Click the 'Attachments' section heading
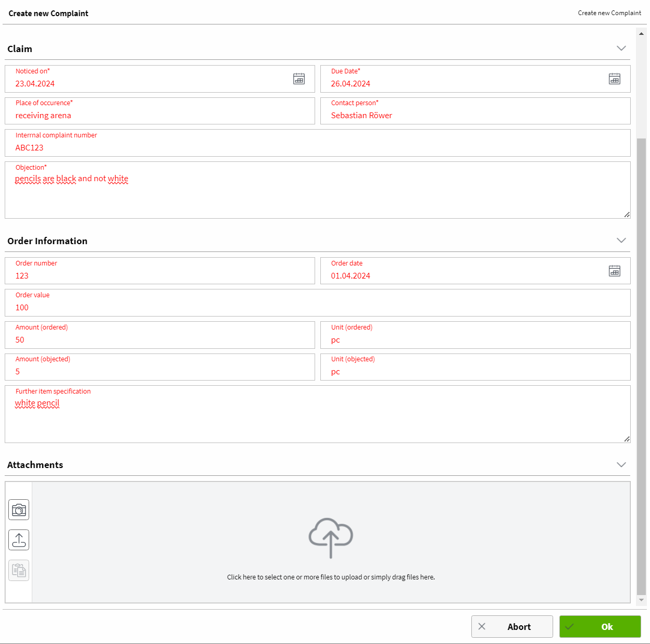 click(35, 465)
